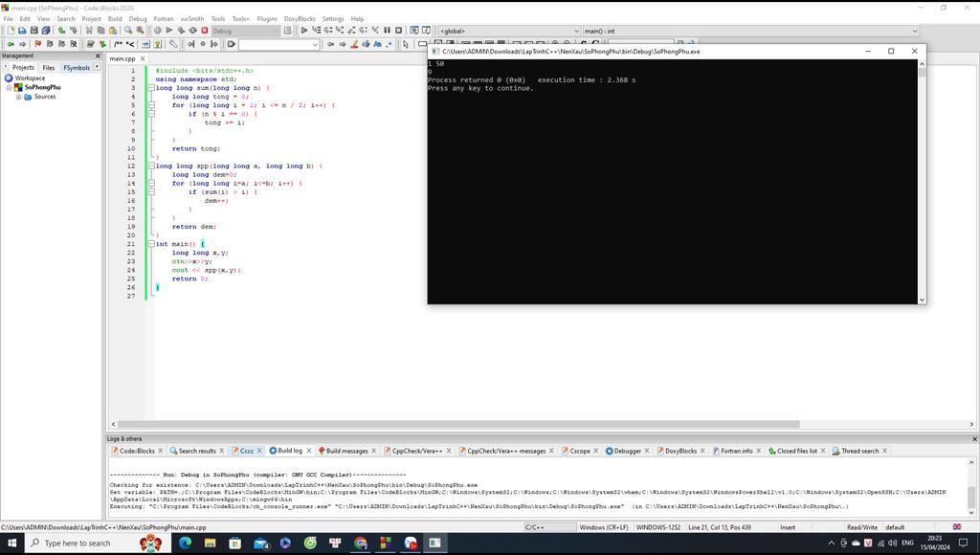The height and width of the screenshot is (555, 980).
Task: Click the Undo toolbar icon
Action: (x=61, y=31)
